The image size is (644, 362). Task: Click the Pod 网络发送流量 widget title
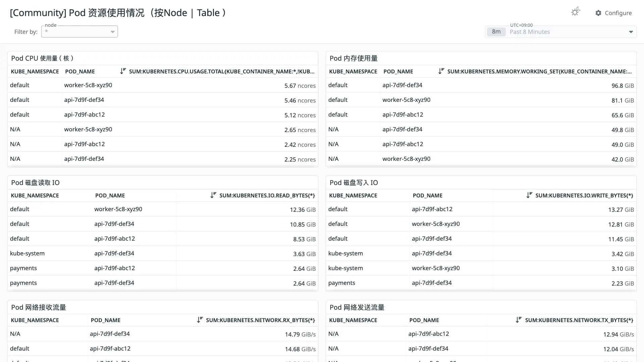pos(357,307)
